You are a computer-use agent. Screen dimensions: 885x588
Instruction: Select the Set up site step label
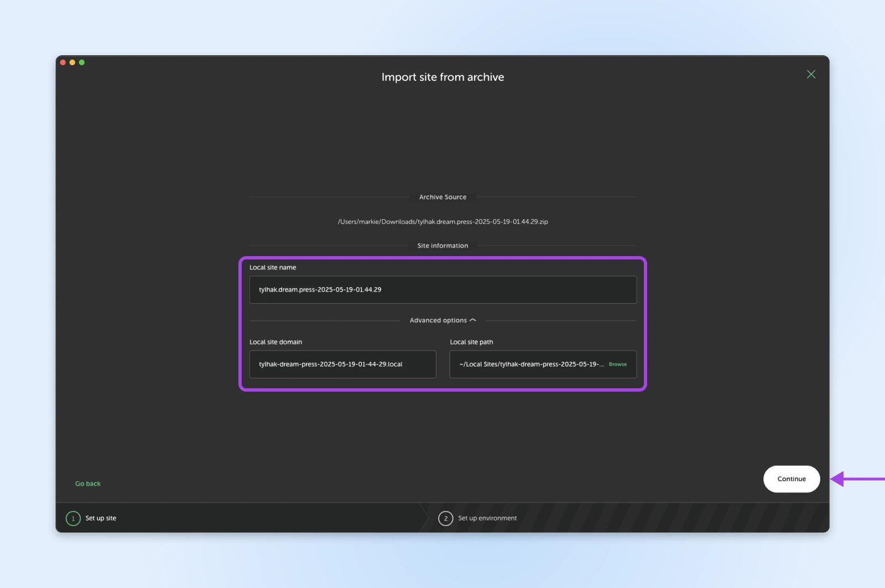[x=101, y=518]
